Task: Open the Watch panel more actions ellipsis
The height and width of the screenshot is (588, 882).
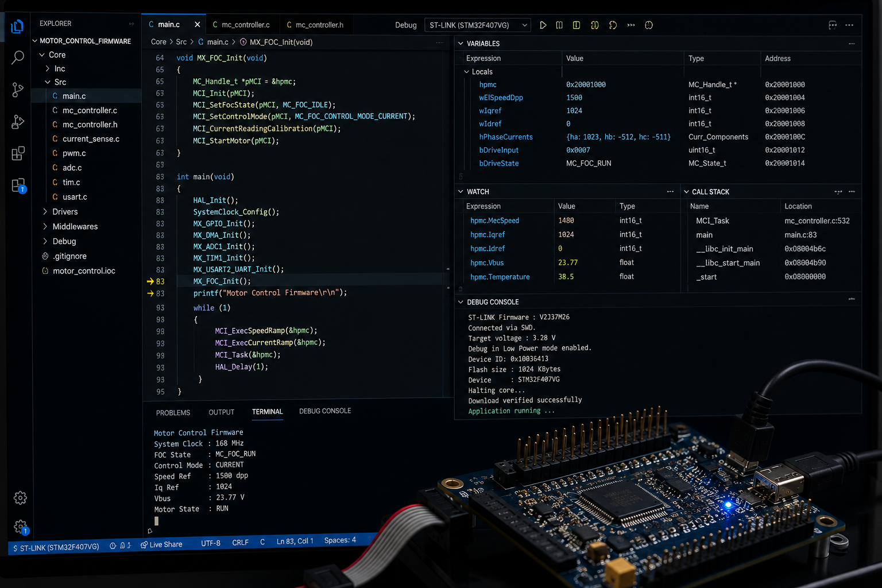Action: (670, 192)
